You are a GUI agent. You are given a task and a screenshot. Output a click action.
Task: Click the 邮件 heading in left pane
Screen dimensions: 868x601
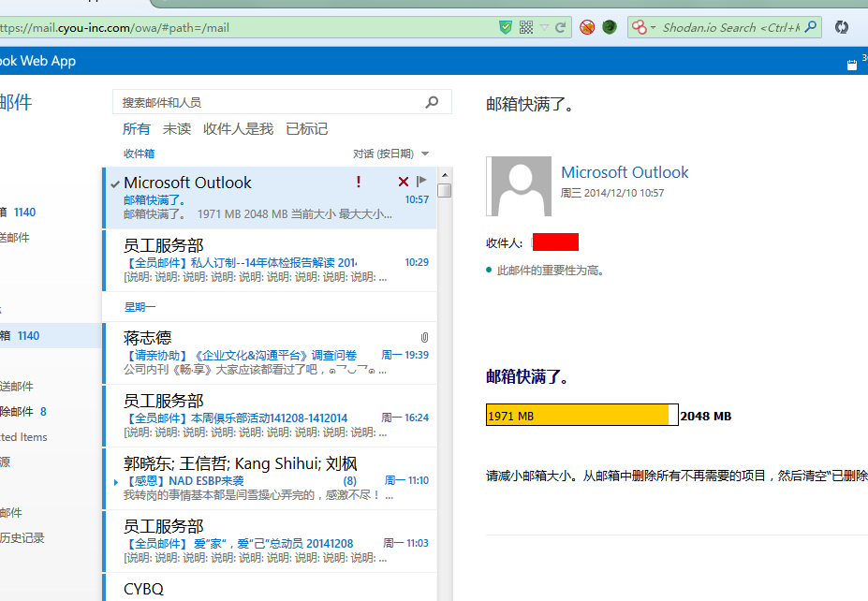16,102
